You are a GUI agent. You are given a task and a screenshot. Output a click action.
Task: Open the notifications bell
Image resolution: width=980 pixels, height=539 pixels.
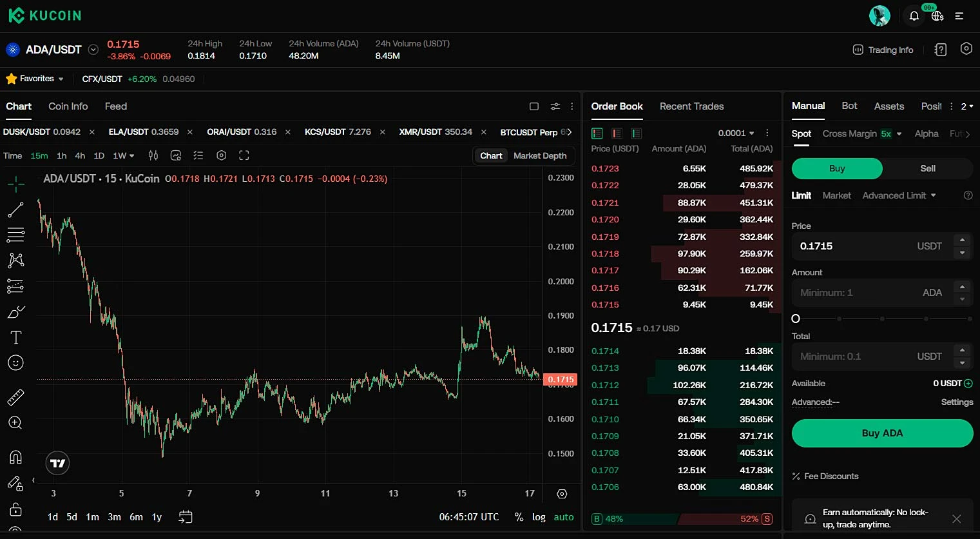[914, 16]
